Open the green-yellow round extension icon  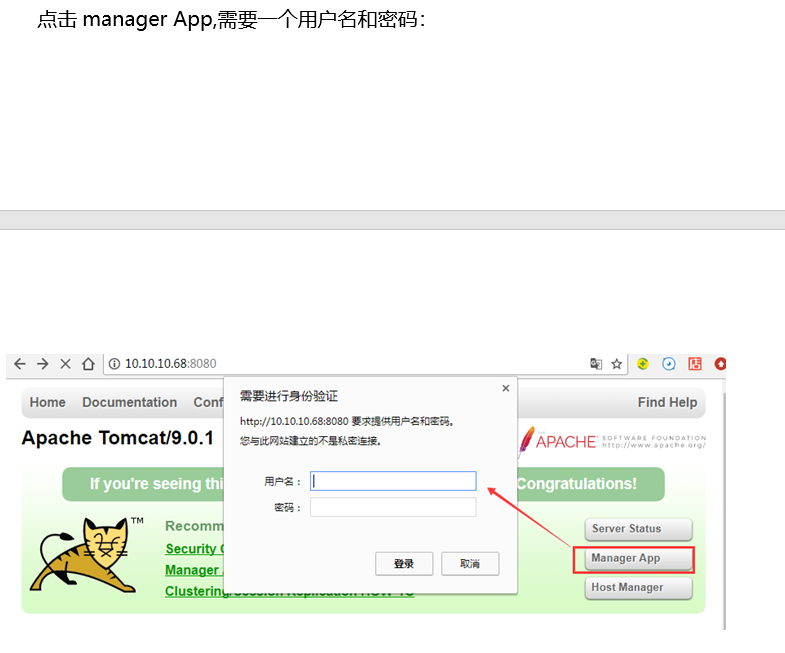643,364
